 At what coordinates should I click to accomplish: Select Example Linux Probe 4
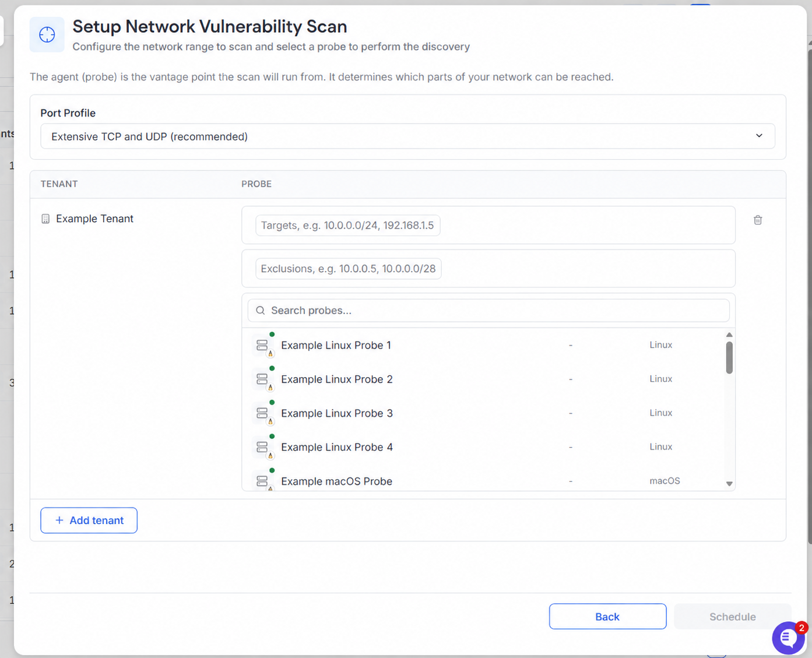484,447
